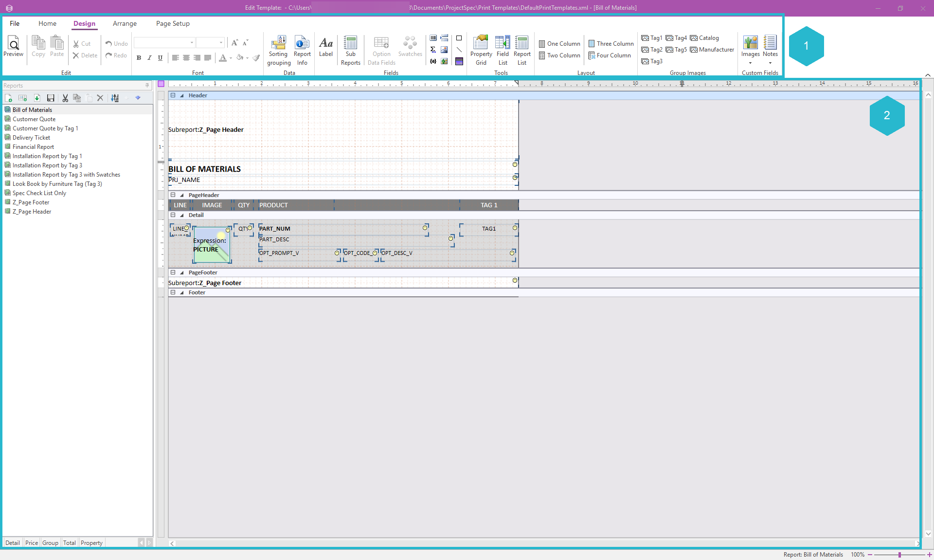The width and height of the screenshot is (934, 560).
Task: Collapse the Detail band
Action: pyautogui.click(x=173, y=215)
